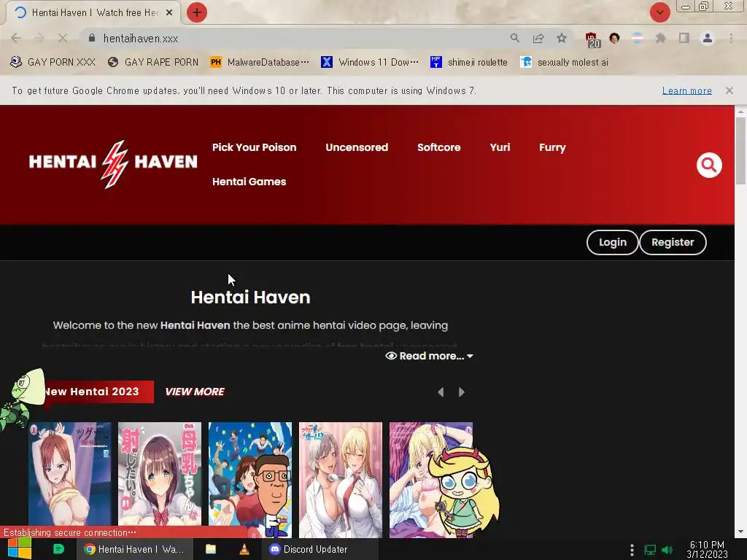747x560 pixels.
Task: Open the network tray icon
Action: tap(650, 550)
